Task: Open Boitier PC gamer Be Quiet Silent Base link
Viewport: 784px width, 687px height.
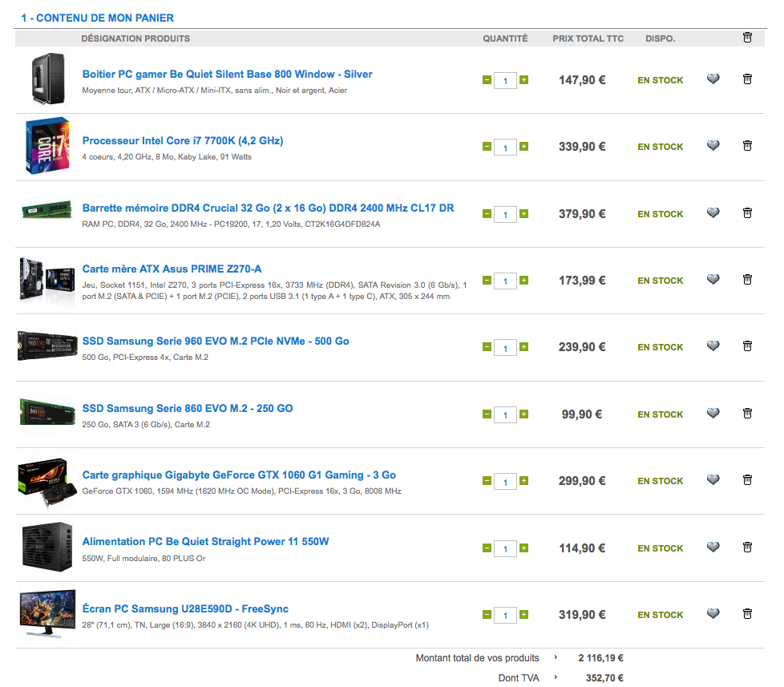Action: click(x=227, y=74)
